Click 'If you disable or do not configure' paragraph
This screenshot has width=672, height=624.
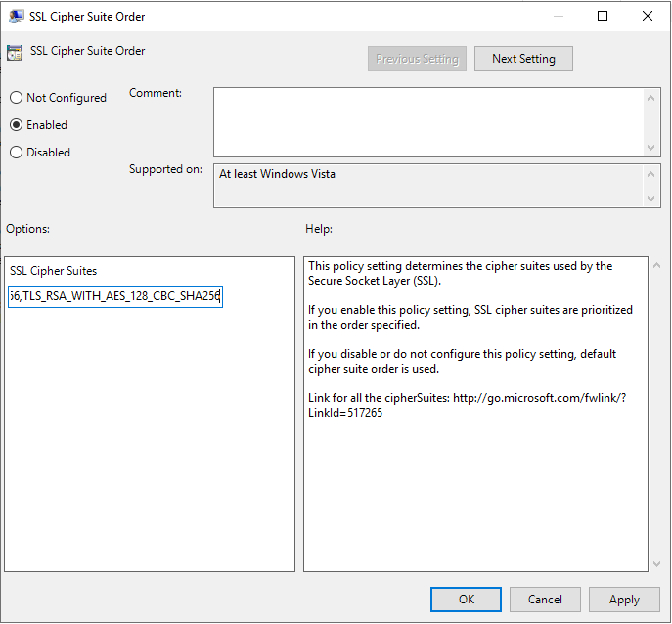pos(462,361)
